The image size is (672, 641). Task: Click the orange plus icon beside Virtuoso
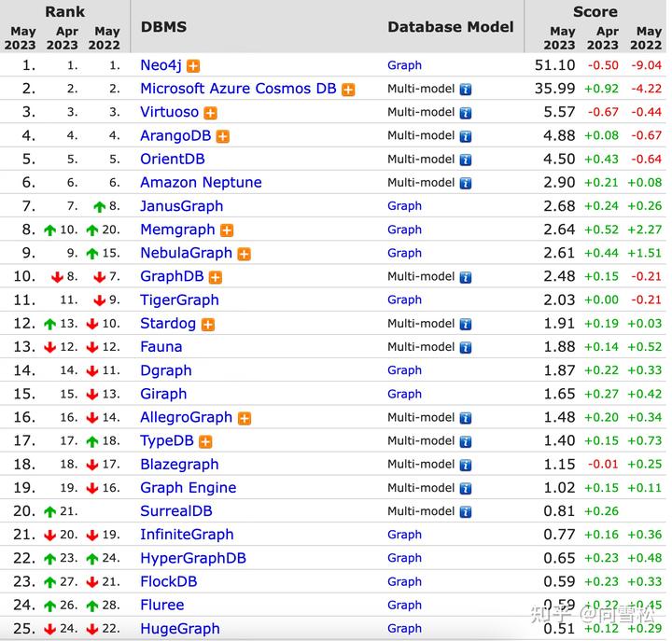click(x=211, y=113)
